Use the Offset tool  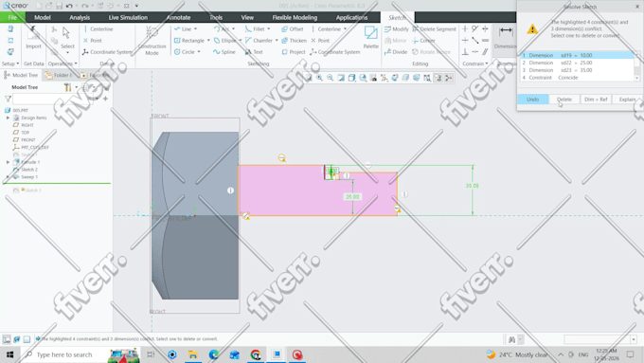tap(293, 29)
